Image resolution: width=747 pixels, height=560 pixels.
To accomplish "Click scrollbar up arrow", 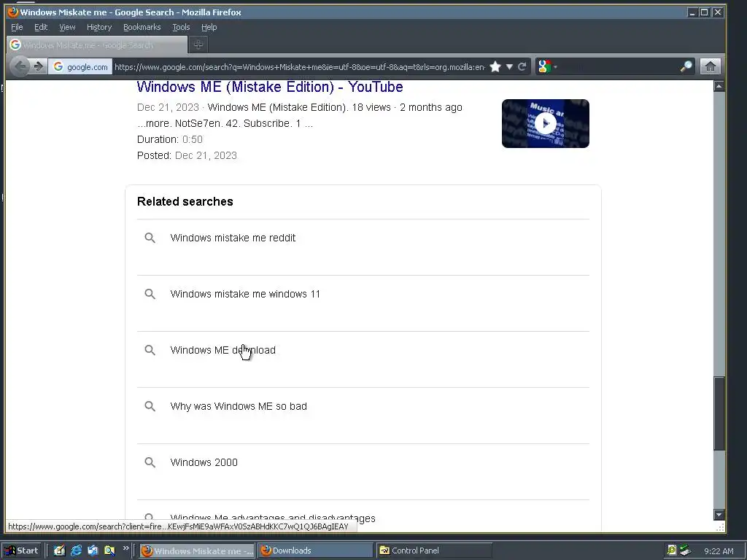I will tap(719, 86).
